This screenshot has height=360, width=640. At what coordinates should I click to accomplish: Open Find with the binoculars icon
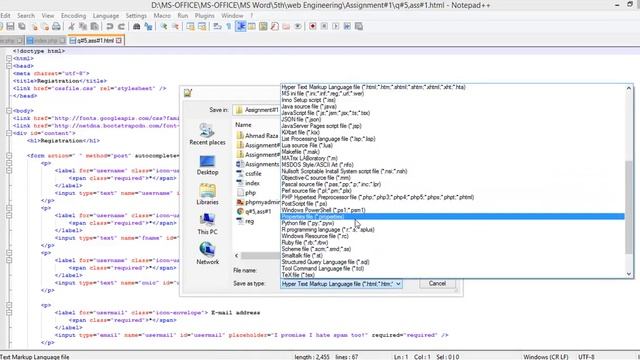coord(137,27)
